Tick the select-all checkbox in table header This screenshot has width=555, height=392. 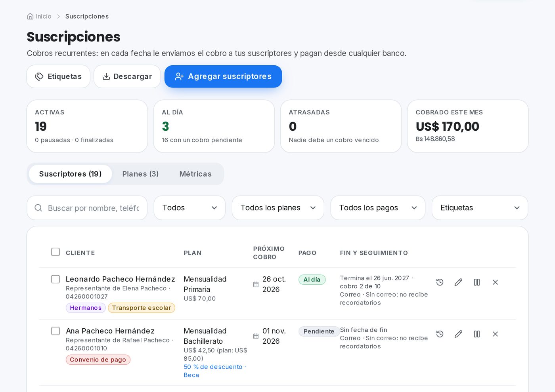[55, 252]
